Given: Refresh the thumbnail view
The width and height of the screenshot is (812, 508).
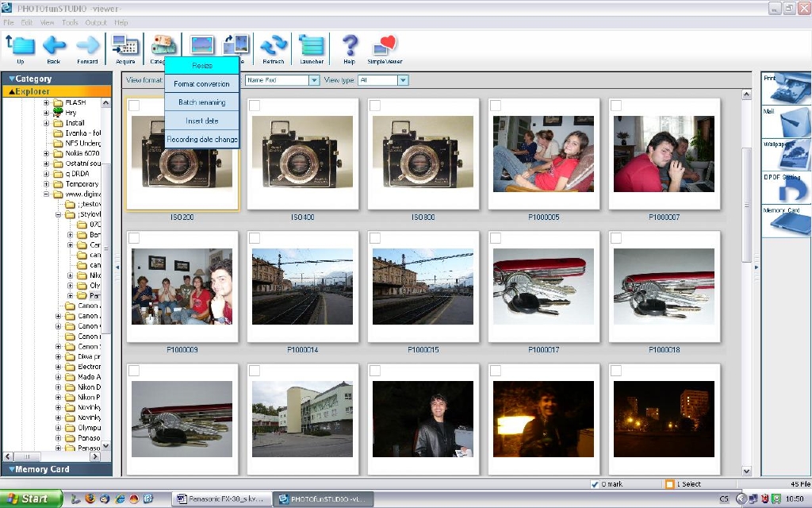Looking at the screenshot, I should 274,47.
